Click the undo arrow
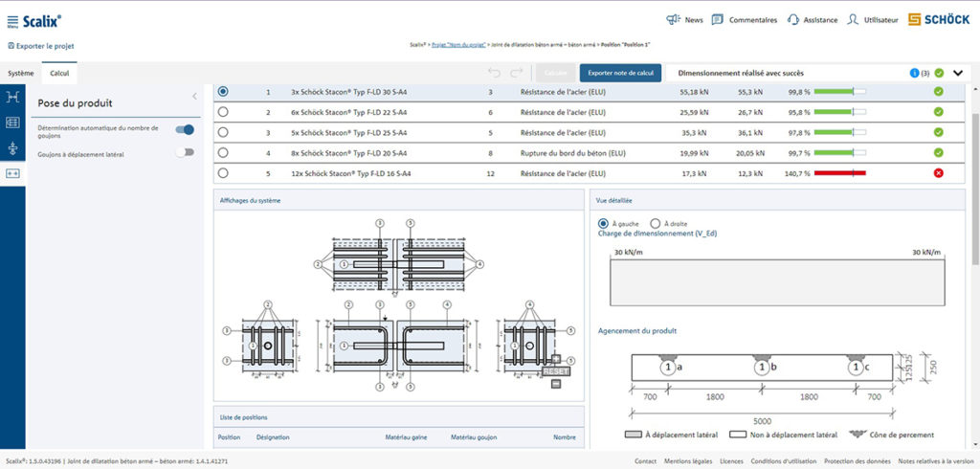Image resolution: width=980 pixels, height=469 pixels. coord(495,73)
